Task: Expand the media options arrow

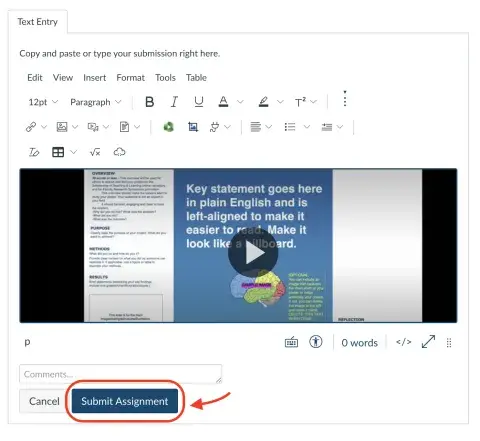Action: (106, 127)
